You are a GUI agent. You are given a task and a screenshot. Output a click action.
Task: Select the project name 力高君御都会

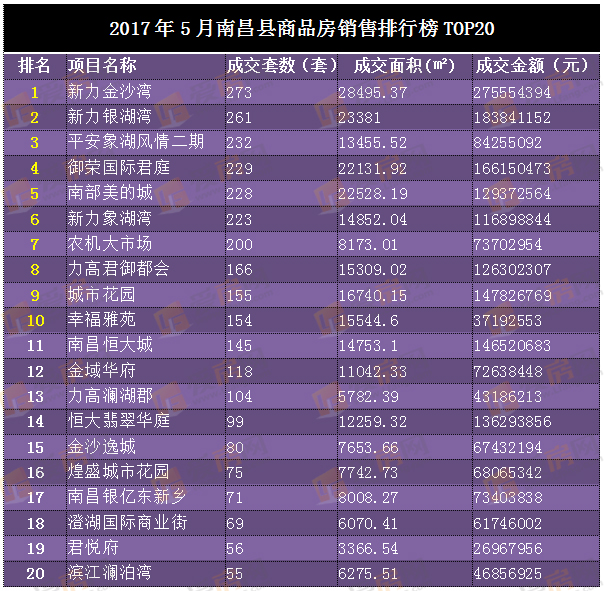coord(119,269)
